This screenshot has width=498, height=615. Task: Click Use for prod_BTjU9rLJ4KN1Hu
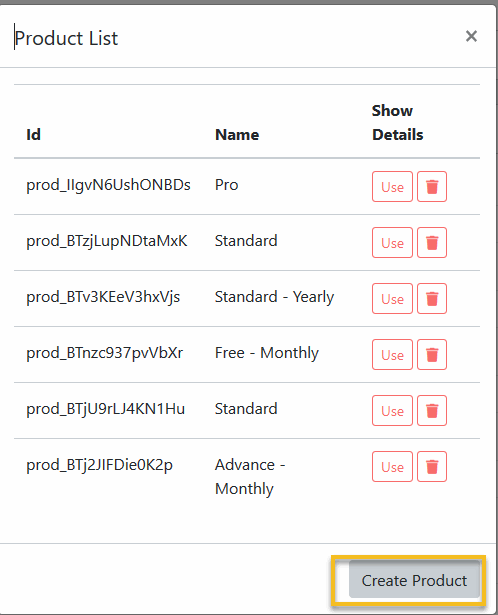point(392,411)
